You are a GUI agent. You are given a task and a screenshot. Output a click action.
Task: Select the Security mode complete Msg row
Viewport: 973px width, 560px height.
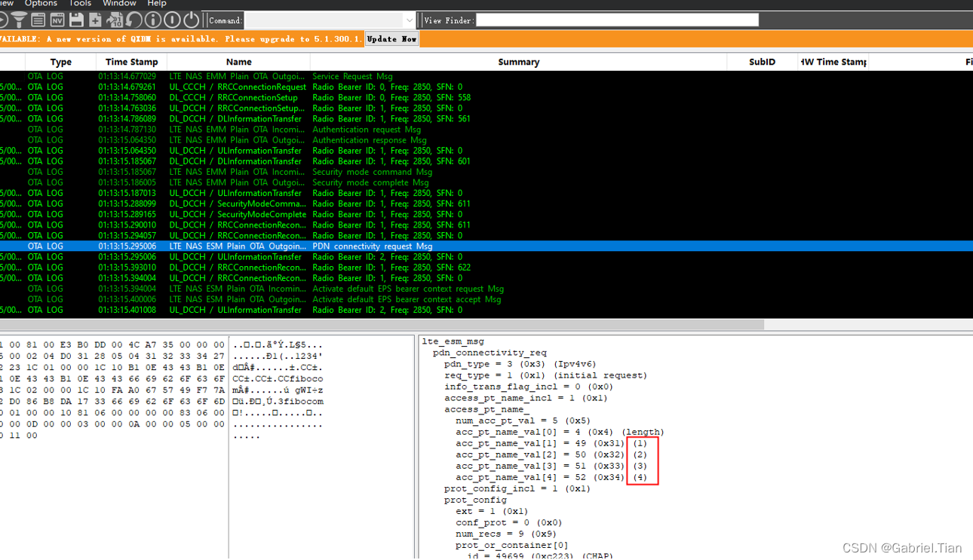(487, 182)
